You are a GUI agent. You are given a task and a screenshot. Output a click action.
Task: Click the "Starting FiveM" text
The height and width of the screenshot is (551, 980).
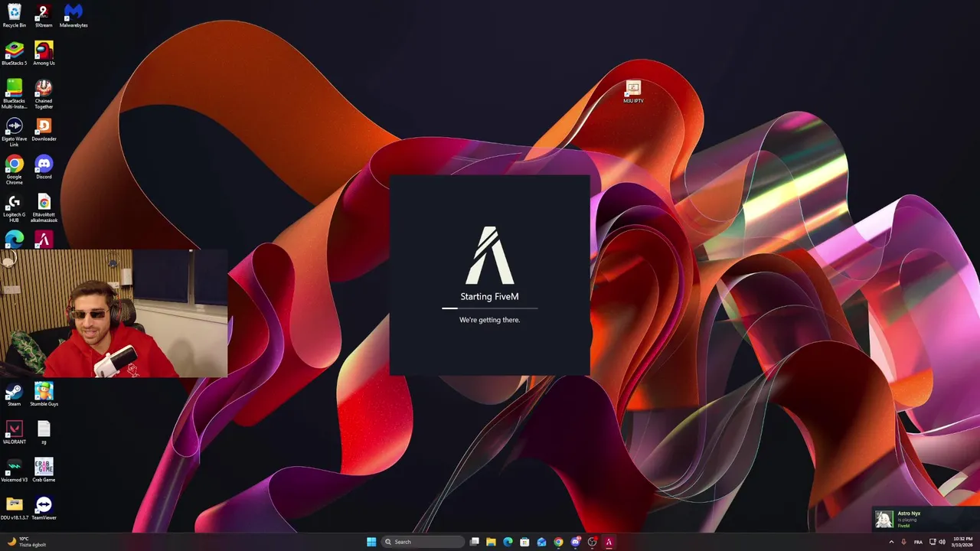pos(490,297)
